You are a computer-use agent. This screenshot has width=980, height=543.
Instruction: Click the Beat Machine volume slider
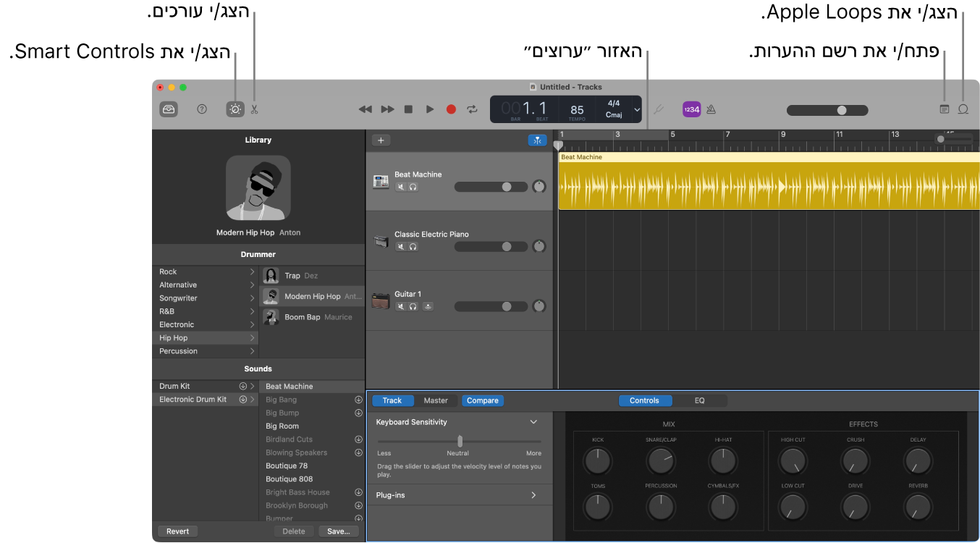click(x=490, y=187)
